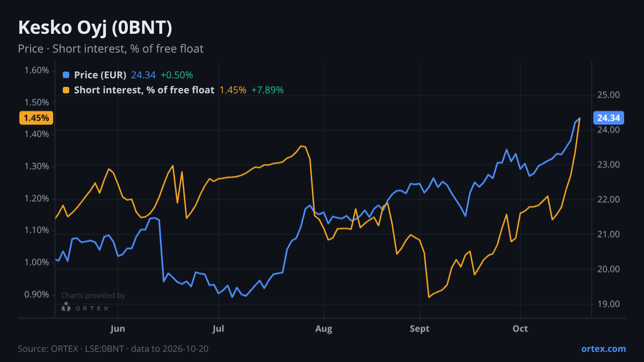Click the blue Price legend swatch

pos(66,75)
